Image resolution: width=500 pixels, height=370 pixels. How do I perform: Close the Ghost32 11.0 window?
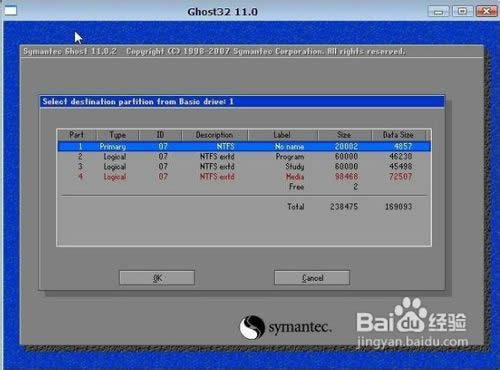[x=486, y=11]
